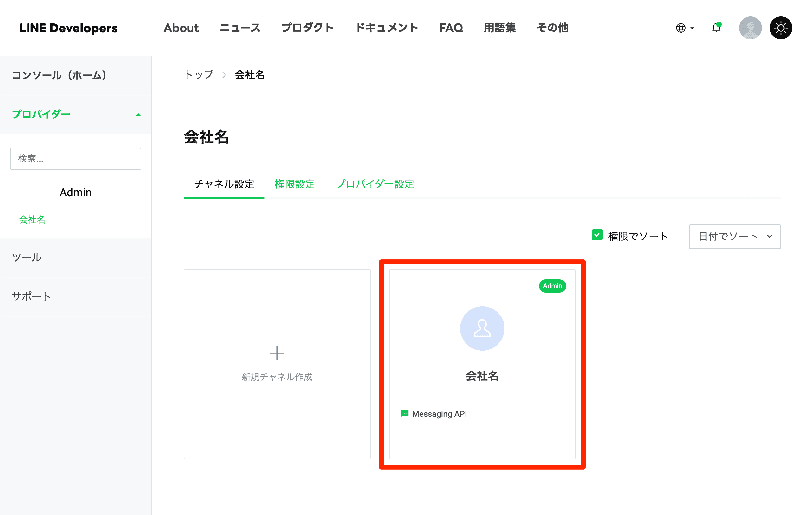
Task: Switch to the プロバイダー設定 tab
Action: tap(375, 184)
